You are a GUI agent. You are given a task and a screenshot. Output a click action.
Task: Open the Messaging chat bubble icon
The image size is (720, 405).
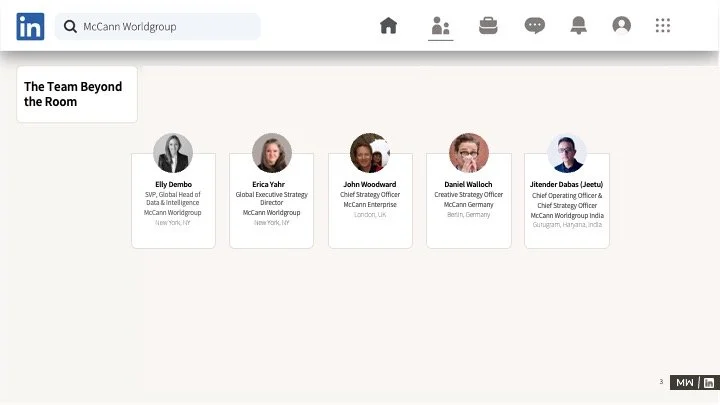(535, 26)
